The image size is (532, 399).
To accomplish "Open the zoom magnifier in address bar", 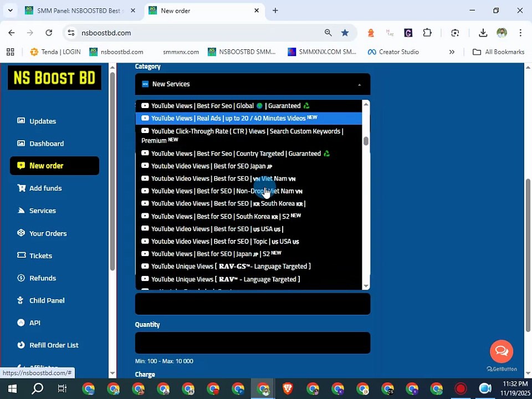I will (328, 33).
